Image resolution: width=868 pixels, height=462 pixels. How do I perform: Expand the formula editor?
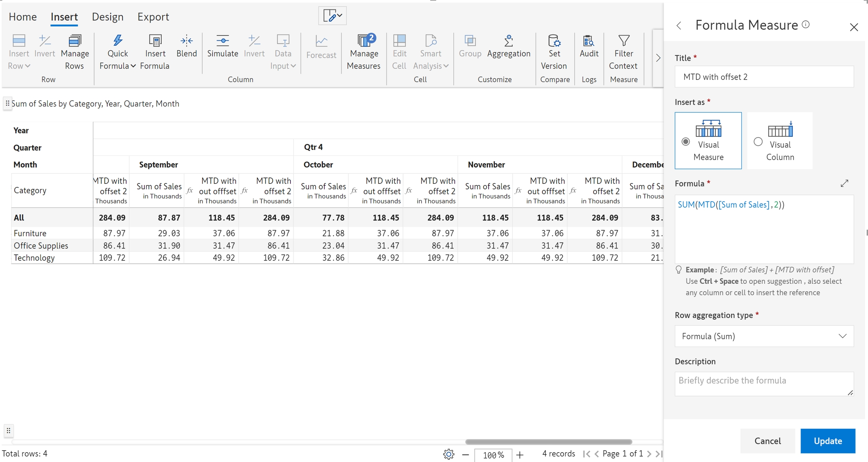pos(844,183)
